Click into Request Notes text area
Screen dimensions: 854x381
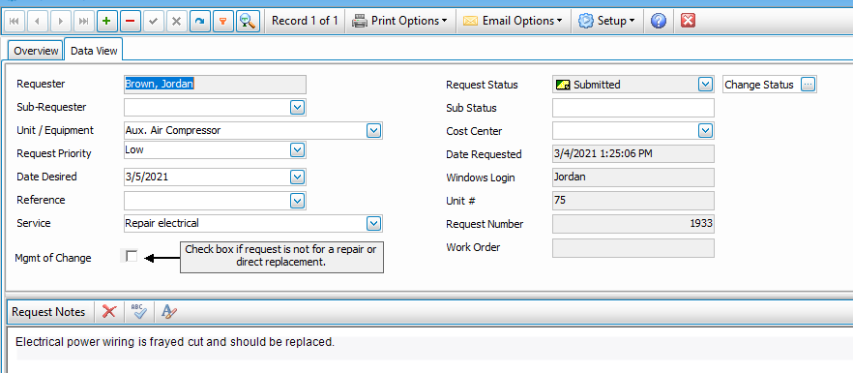(x=430, y=349)
